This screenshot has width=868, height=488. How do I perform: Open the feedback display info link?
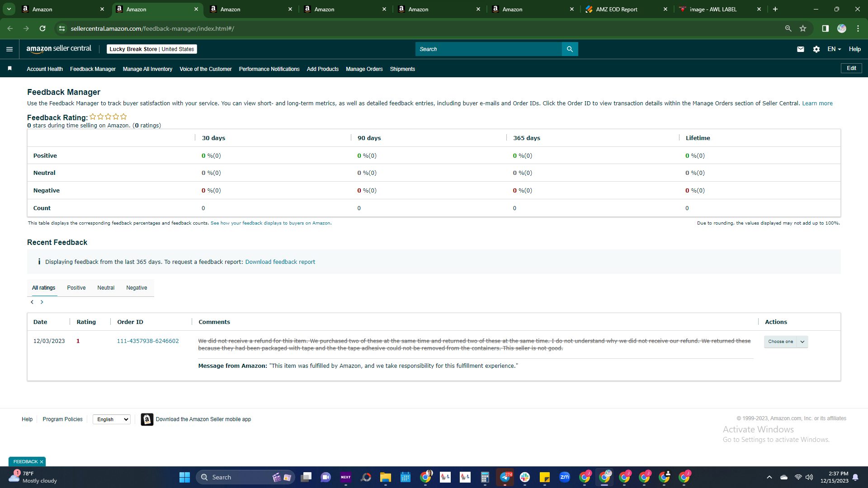[270, 223]
